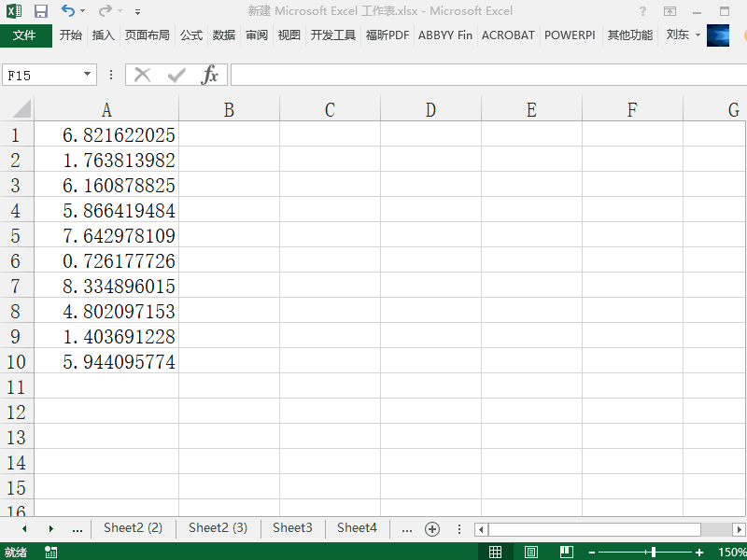Switch to the Sheet2 (2) tab

tap(133, 527)
